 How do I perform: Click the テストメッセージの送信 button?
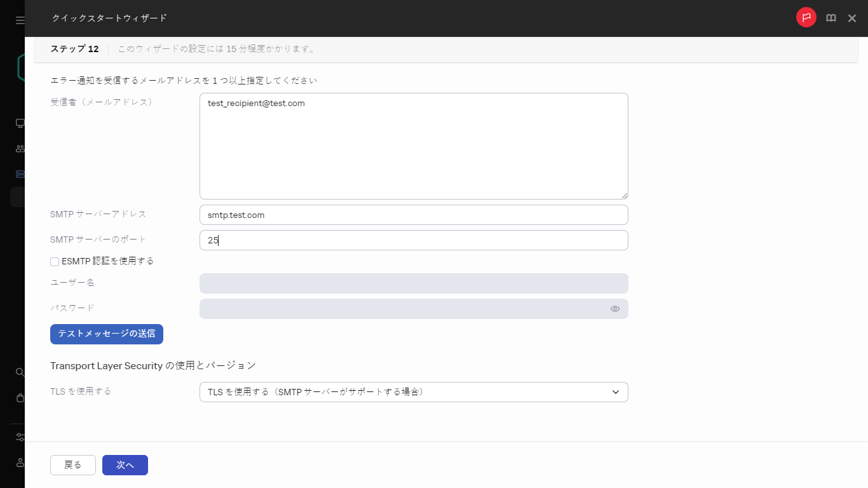106,334
